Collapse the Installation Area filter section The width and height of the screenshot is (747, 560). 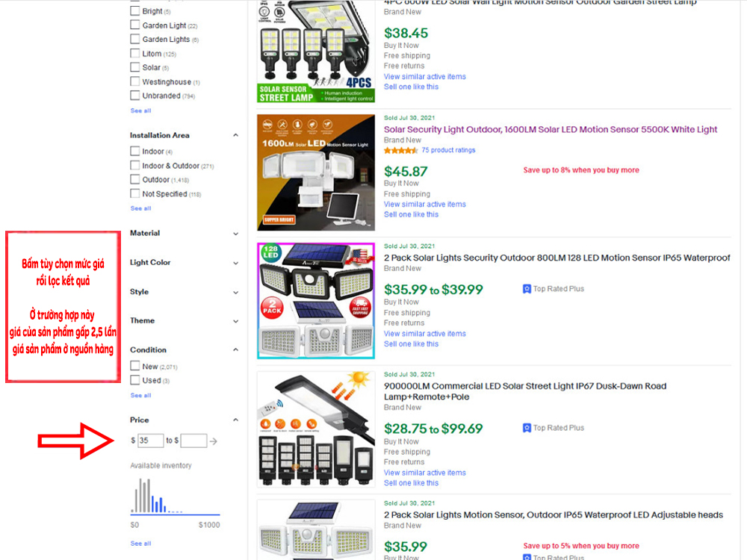[235, 136]
